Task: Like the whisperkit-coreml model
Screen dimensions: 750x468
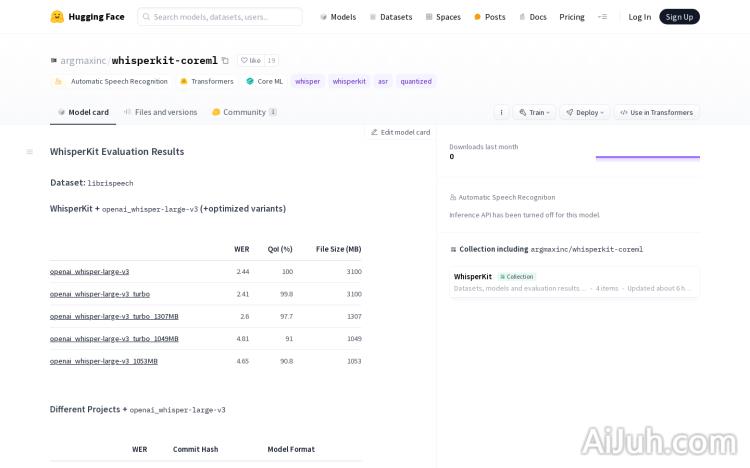Action: [x=250, y=61]
